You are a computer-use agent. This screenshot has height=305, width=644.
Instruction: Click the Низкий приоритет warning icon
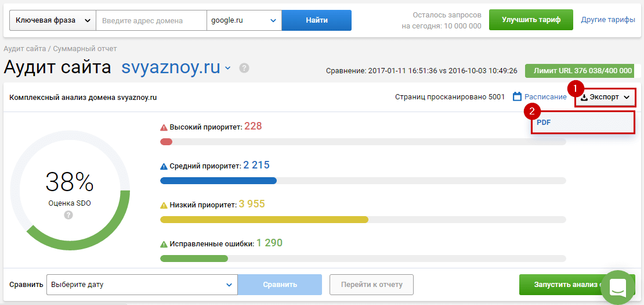coord(164,204)
